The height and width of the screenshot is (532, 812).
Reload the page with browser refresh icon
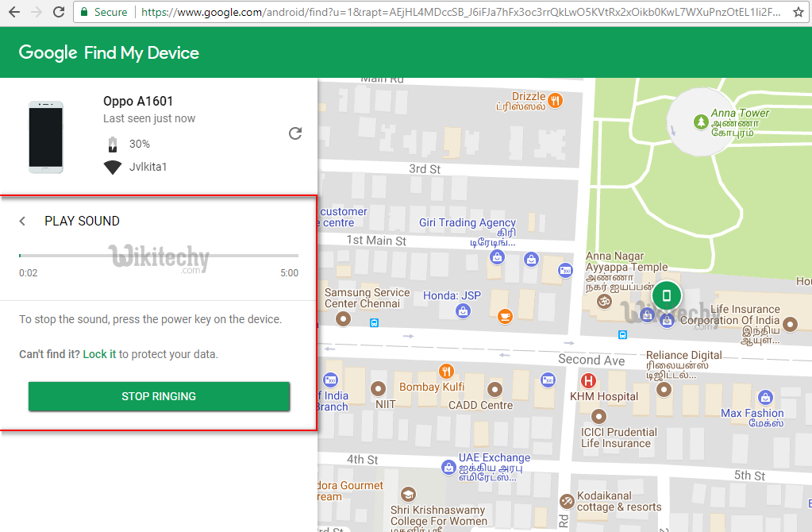[59, 13]
